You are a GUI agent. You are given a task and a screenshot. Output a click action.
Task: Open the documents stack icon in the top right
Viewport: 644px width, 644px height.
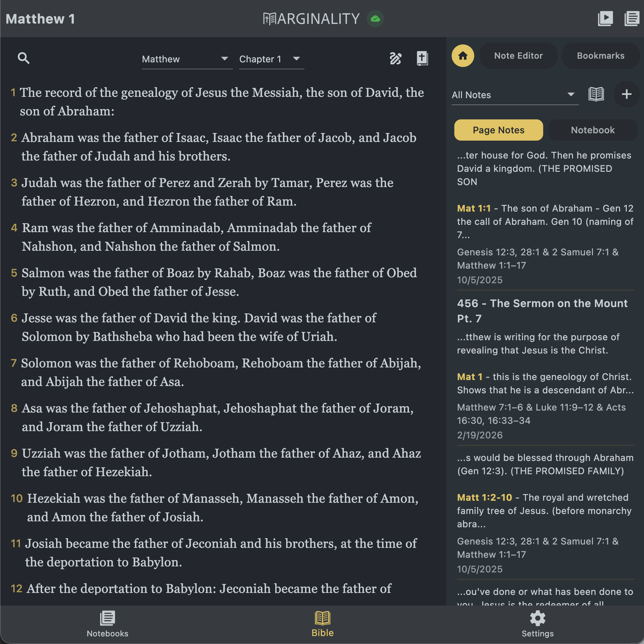pos(632,19)
